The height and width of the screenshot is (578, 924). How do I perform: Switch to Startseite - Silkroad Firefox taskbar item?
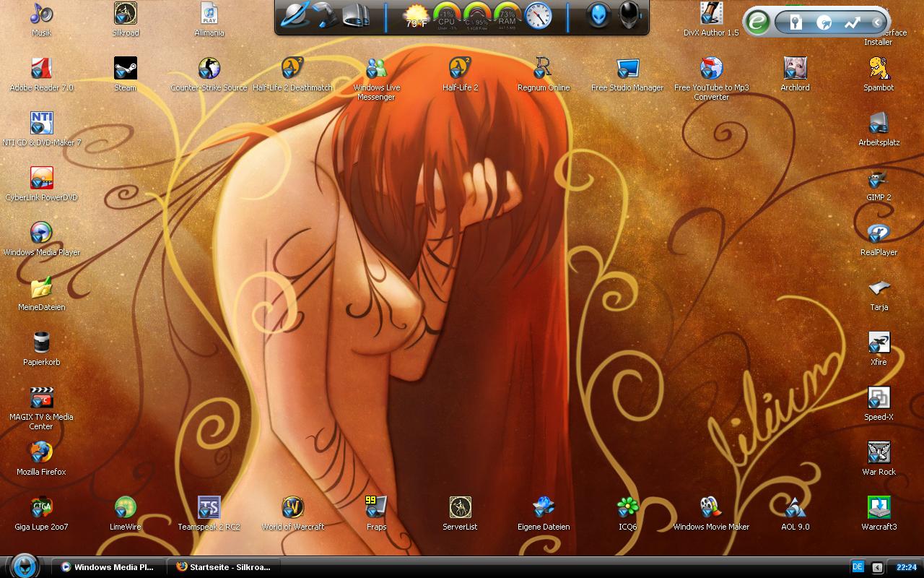[223, 567]
